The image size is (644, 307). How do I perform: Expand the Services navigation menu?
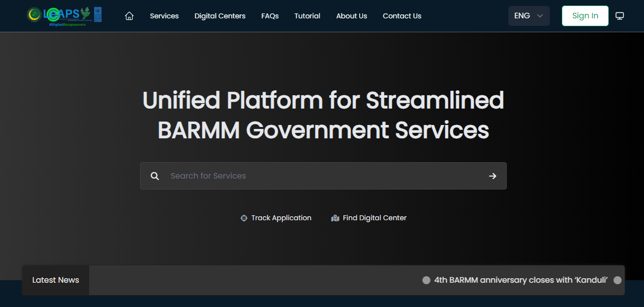click(164, 16)
